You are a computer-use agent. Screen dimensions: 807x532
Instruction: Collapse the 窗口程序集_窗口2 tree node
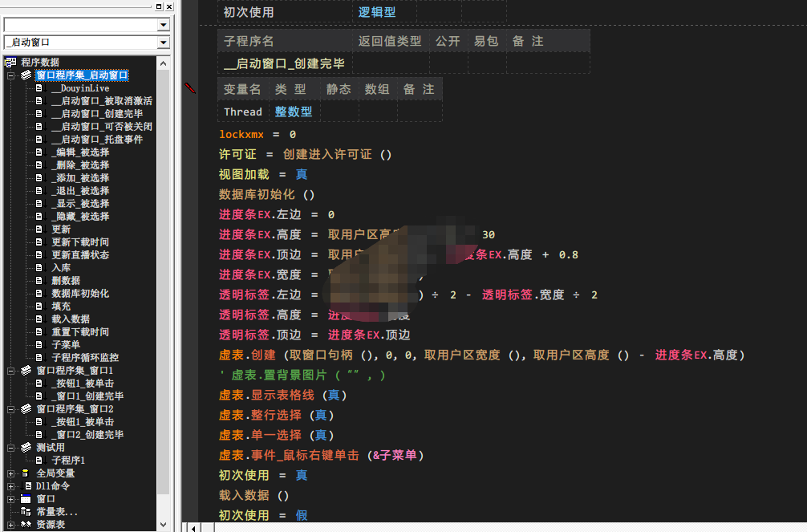tap(11, 409)
